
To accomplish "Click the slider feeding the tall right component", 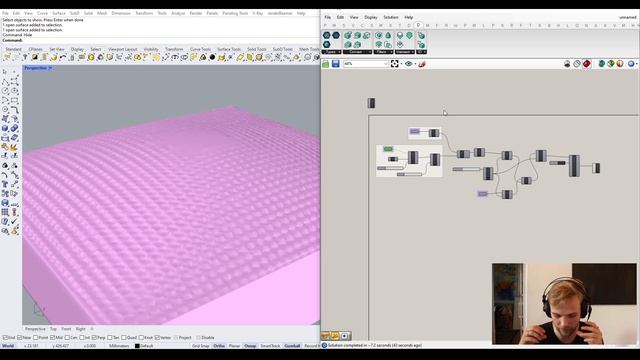I will (x=557, y=163).
